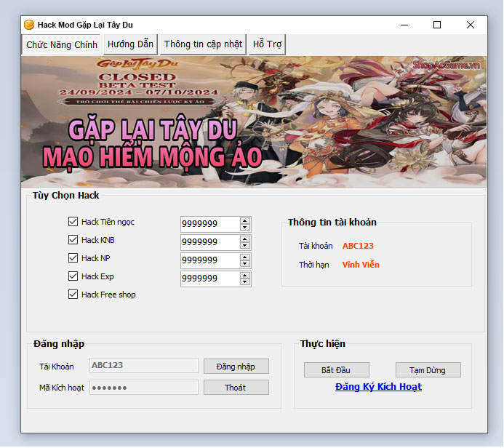Open the Thông tin cập nhật tab
504x448 pixels.
203,44
